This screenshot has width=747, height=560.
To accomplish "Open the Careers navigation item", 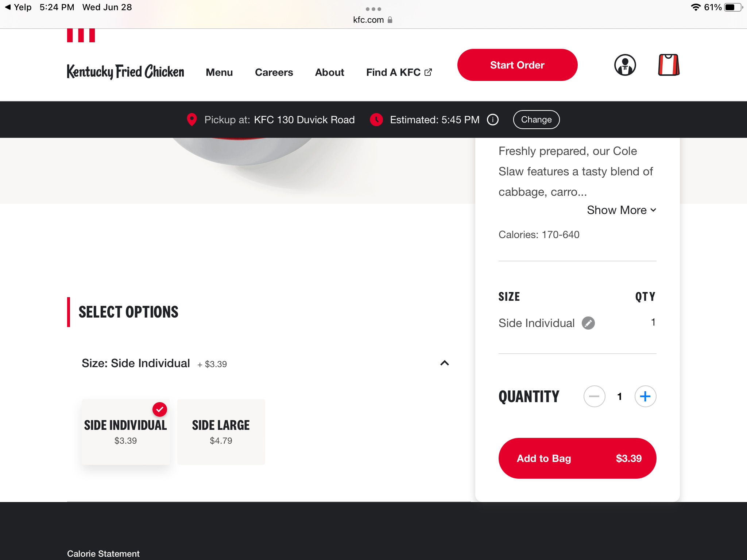I will [x=274, y=73].
